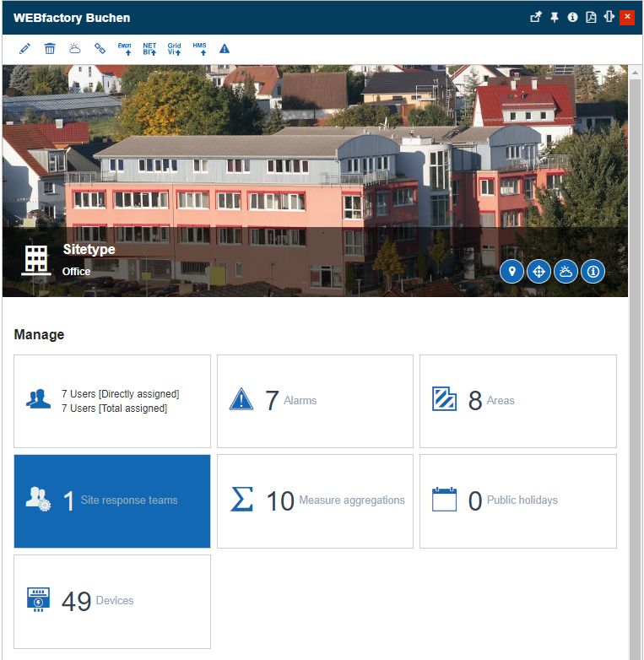Viewport: 644px width, 660px height.
Task: Click the PDF export icon in header
Action: [x=592, y=17]
